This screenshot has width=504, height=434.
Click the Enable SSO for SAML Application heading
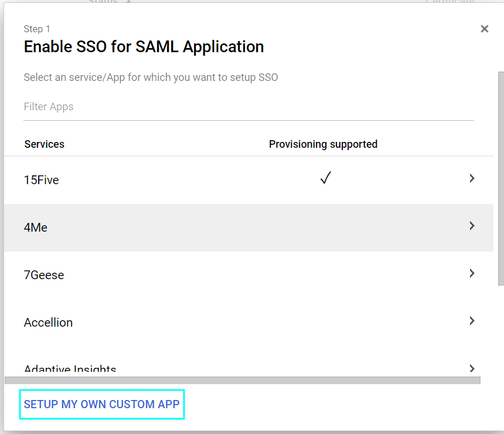click(144, 47)
